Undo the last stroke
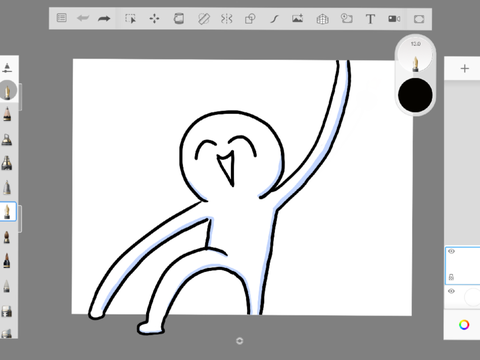The image size is (480, 360). pos(83,18)
